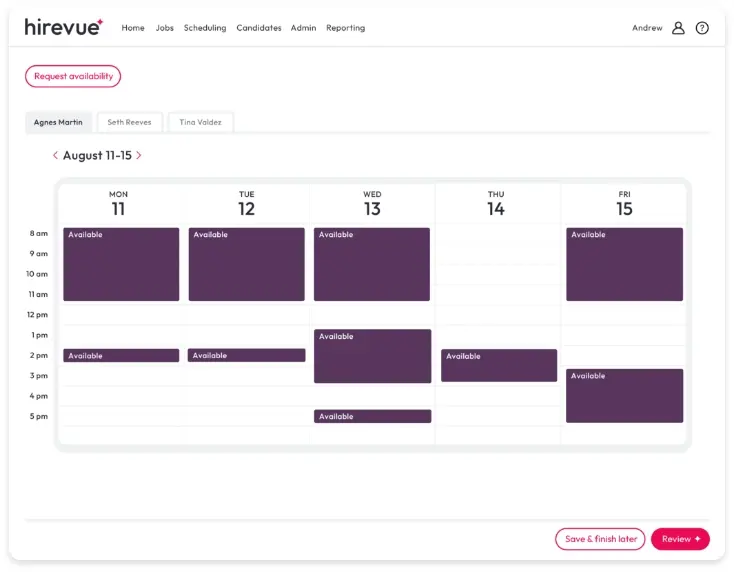The width and height of the screenshot is (734, 572).
Task: Switch to the Seth Reeves tab
Action: point(129,122)
